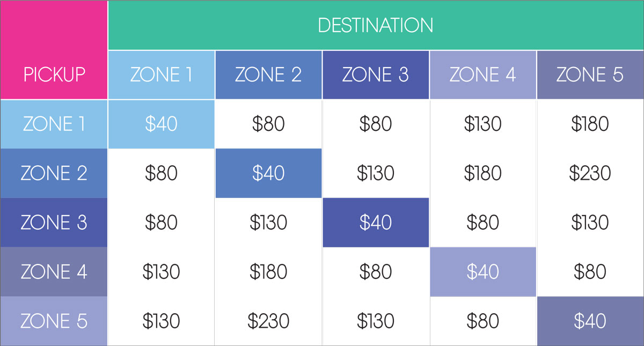Click the $40 Zone 5 to Zone 5 cell
Screen dimensions: 644x346
pyautogui.click(x=590, y=321)
